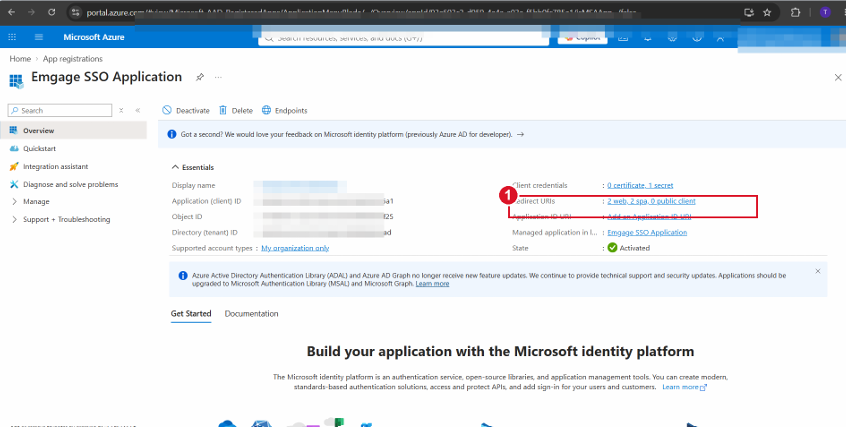Clear the sidebar search with X

pyautogui.click(x=121, y=111)
